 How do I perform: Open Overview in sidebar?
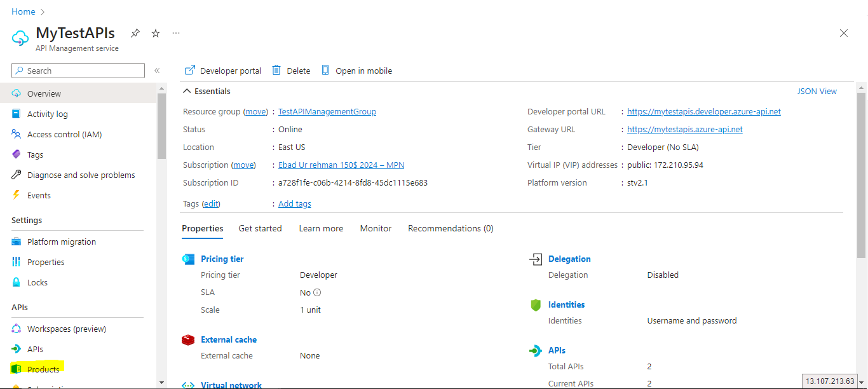tap(78, 93)
